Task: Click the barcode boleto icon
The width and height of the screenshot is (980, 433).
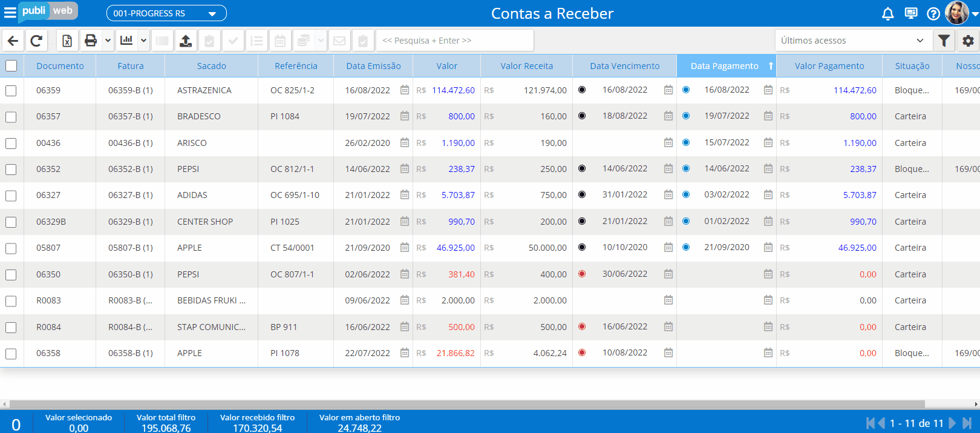Action: [x=162, y=41]
